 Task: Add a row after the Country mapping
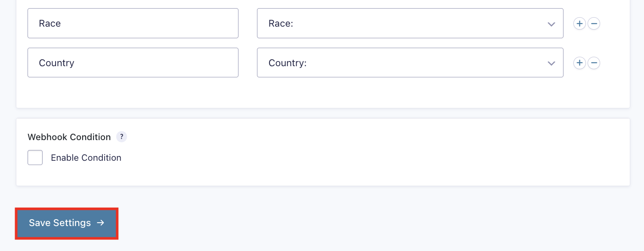579,63
